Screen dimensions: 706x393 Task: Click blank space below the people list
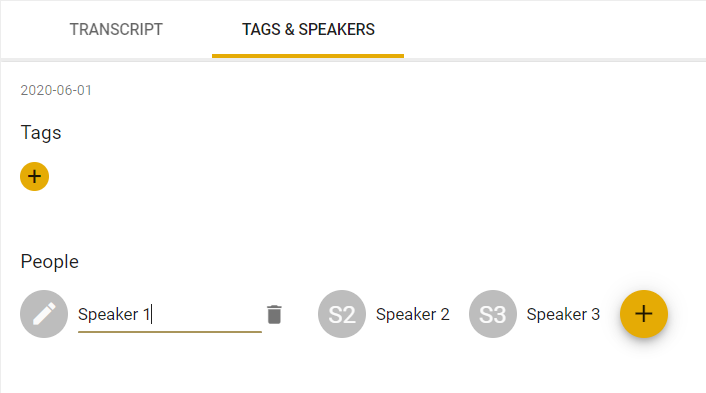point(353,367)
